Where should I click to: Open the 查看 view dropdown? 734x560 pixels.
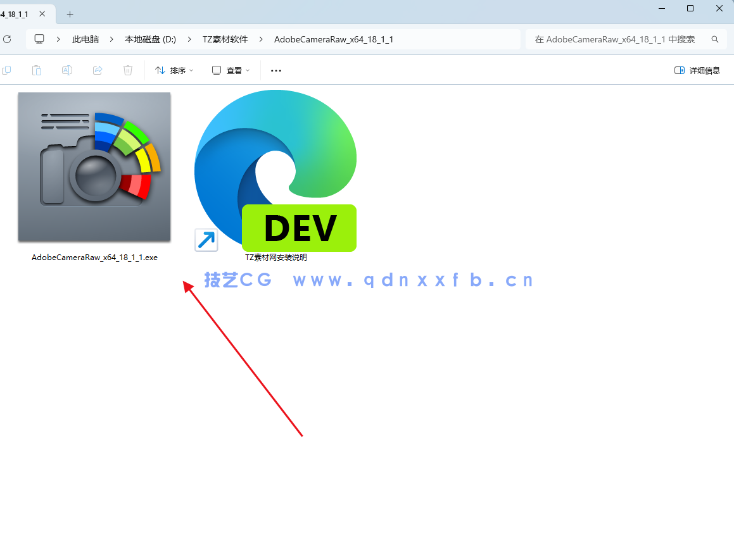pos(231,70)
